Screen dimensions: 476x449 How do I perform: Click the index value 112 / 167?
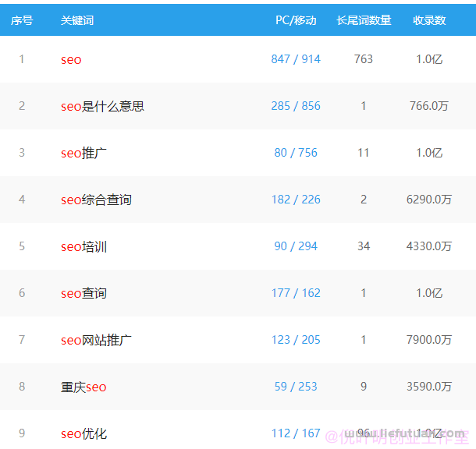(x=296, y=433)
